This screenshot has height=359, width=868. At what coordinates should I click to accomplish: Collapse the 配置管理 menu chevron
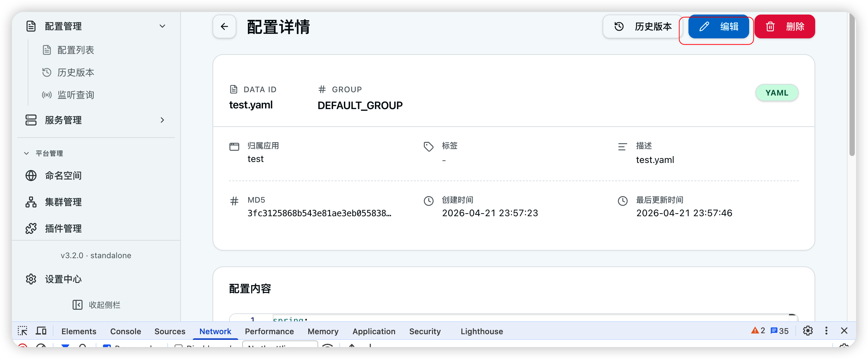[x=162, y=26]
